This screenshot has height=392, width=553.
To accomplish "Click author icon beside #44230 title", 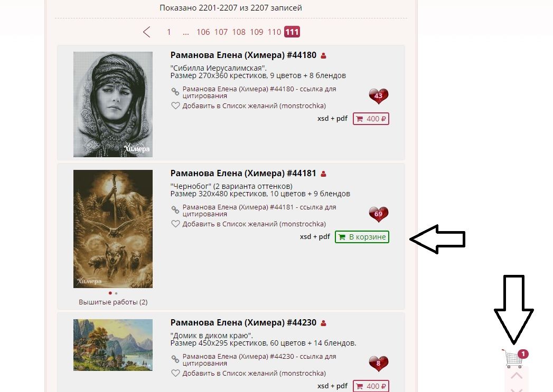I will 323,323.
